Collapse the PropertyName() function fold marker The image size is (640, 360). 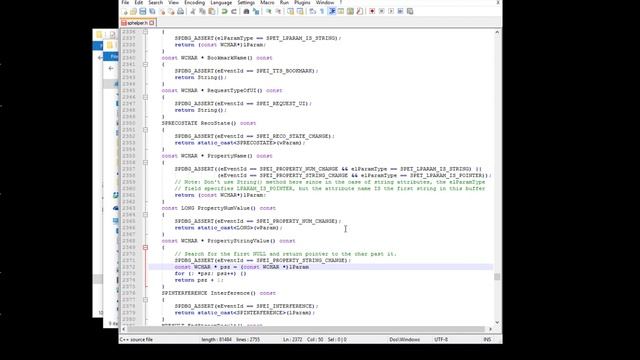tap(145, 162)
